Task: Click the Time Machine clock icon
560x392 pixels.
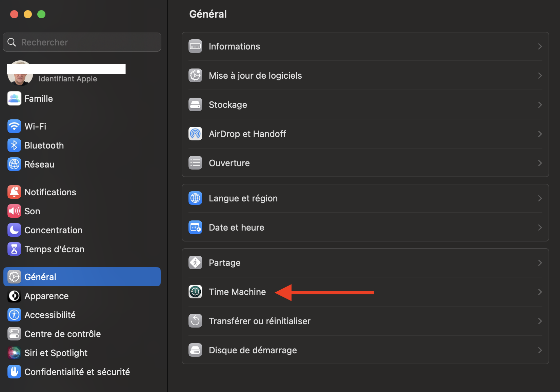Action: pos(195,292)
